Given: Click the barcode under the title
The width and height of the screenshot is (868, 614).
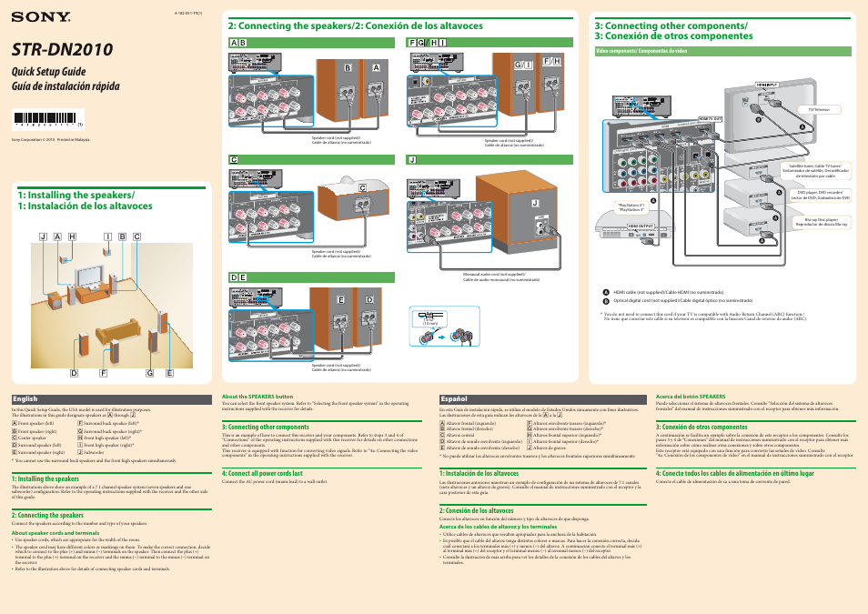Looking at the screenshot, I should tap(48, 119).
